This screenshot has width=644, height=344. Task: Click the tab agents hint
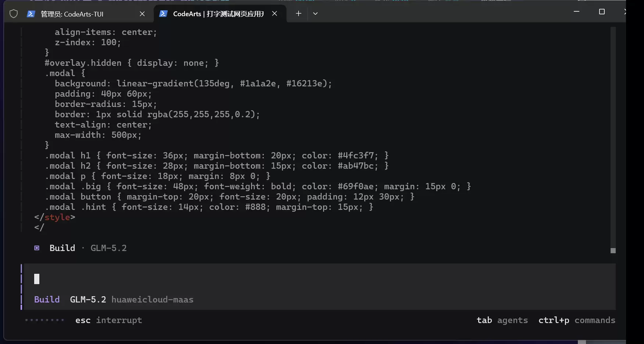click(502, 320)
